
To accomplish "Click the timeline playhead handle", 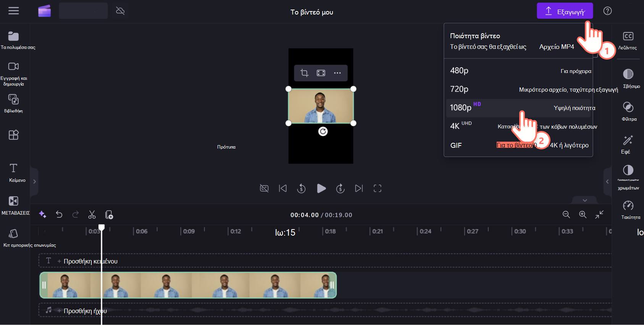I will click(102, 227).
